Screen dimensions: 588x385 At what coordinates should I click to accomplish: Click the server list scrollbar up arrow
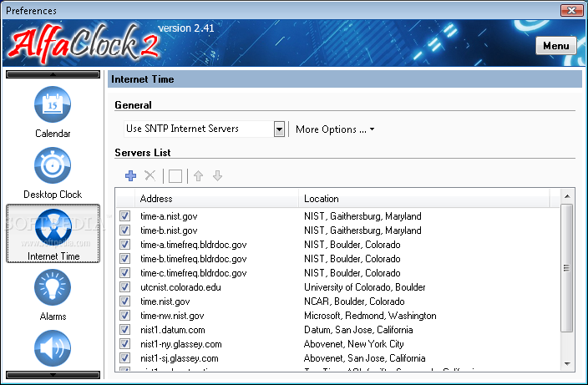567,196
